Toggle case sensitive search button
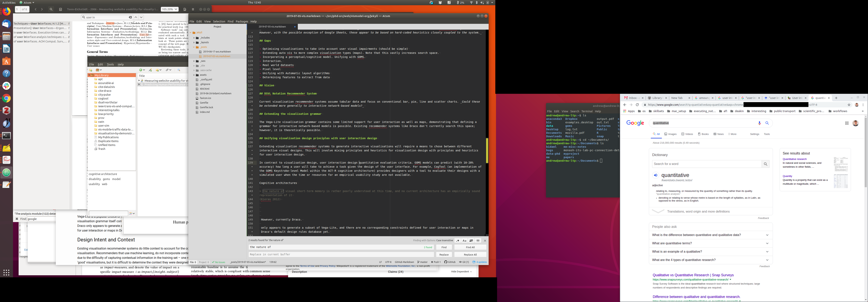This screenshot has height=302, width=868. tap(464, 240)
